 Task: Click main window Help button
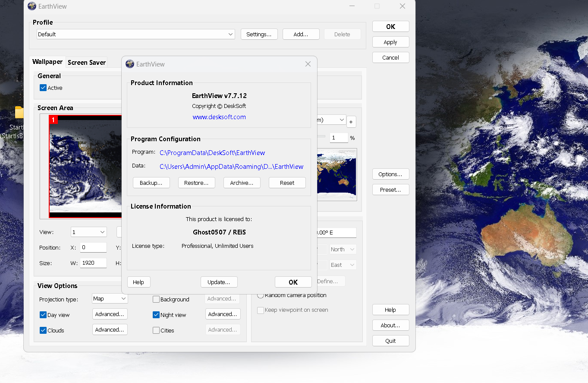point(390,310)
